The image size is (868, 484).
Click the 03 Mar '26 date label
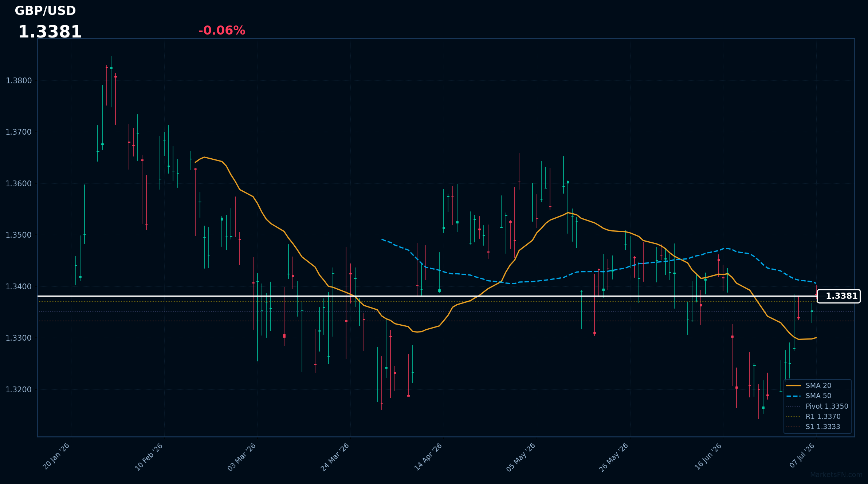(242, 457)
